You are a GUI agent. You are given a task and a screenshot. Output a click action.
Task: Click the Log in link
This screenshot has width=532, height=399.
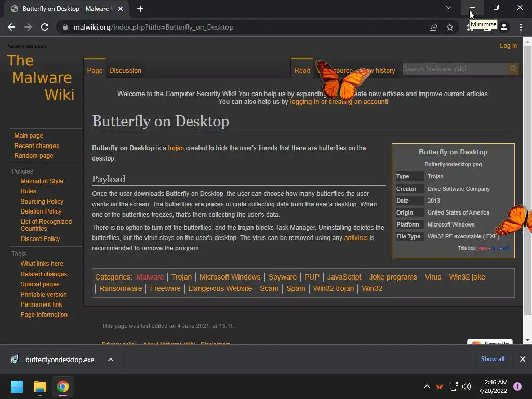[508, 46]
